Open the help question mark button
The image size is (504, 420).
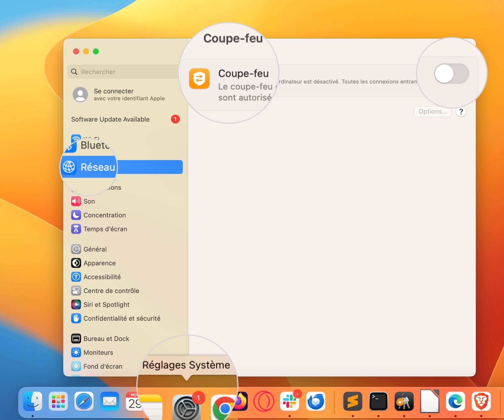pyautogui.click(x=461, y=112)
